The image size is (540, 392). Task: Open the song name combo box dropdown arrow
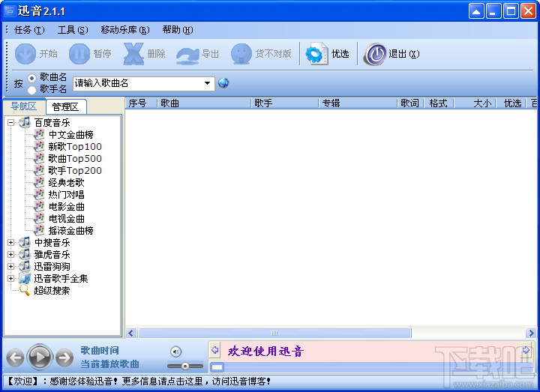(207, 83)
